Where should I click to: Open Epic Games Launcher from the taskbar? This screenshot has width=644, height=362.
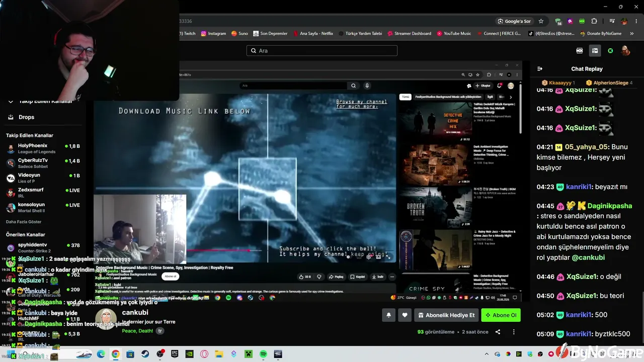(175, 354)
